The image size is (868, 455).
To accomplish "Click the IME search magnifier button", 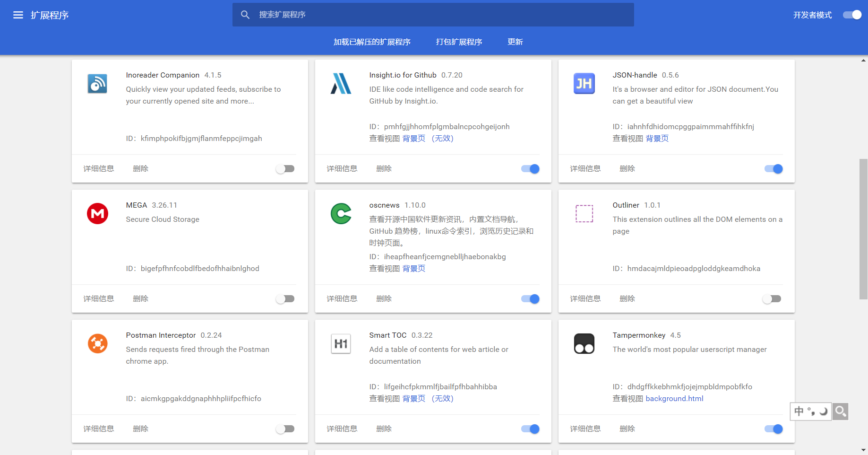I will (x=841, y=411).
